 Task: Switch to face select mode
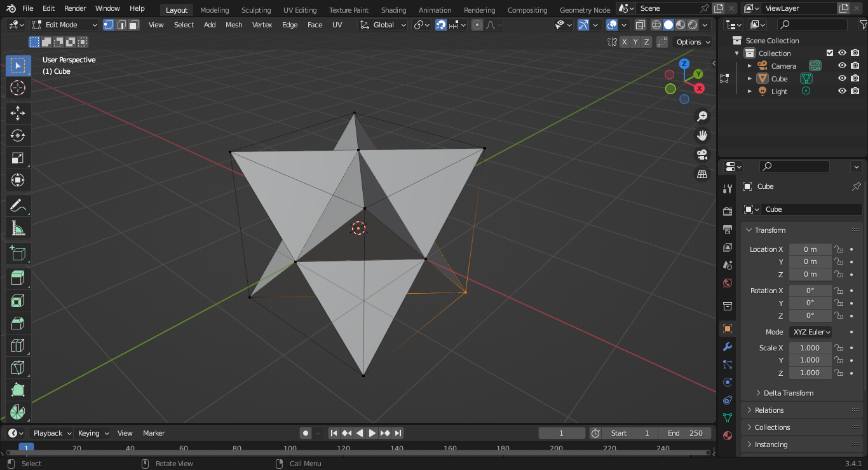pos(133,25)
